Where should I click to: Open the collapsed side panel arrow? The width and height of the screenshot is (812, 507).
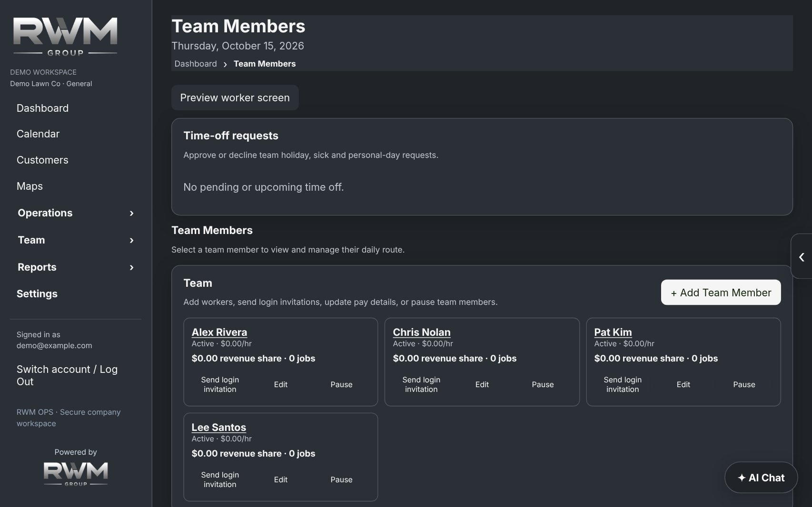pyautogui.click(x=802, y=257)
